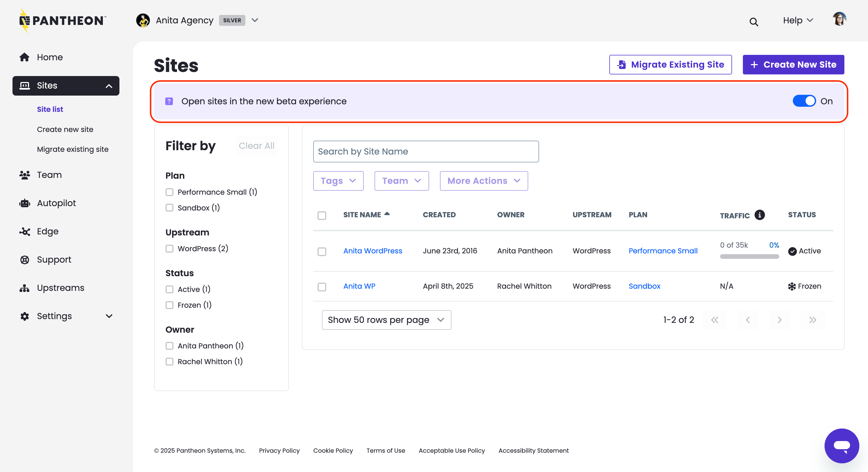Click the Anita WordPress traffic progress bar
The width and height of the screenshot is (868, 472).
pyautogui.click(x=749, y=257)
